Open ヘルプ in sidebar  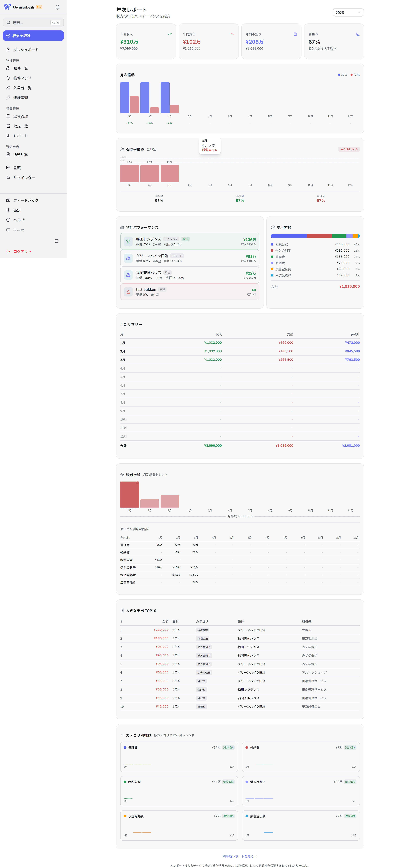click(x=33, y=220)
